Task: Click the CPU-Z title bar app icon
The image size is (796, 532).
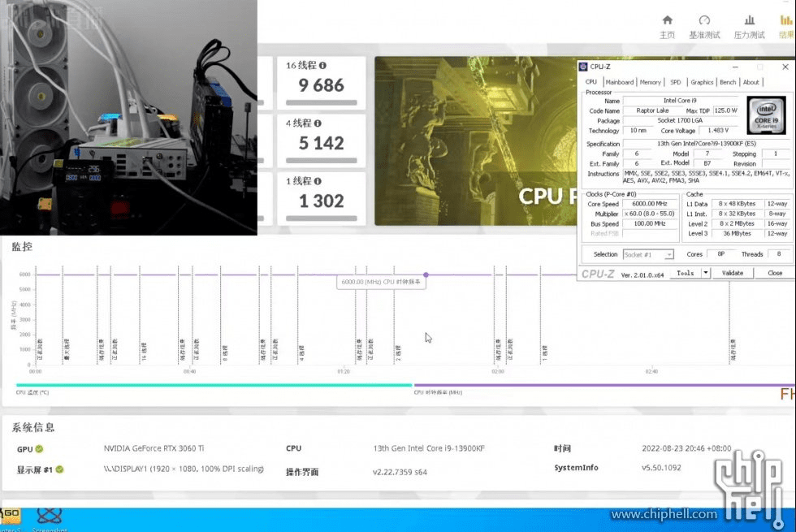Action: click(x=583, y=67)
